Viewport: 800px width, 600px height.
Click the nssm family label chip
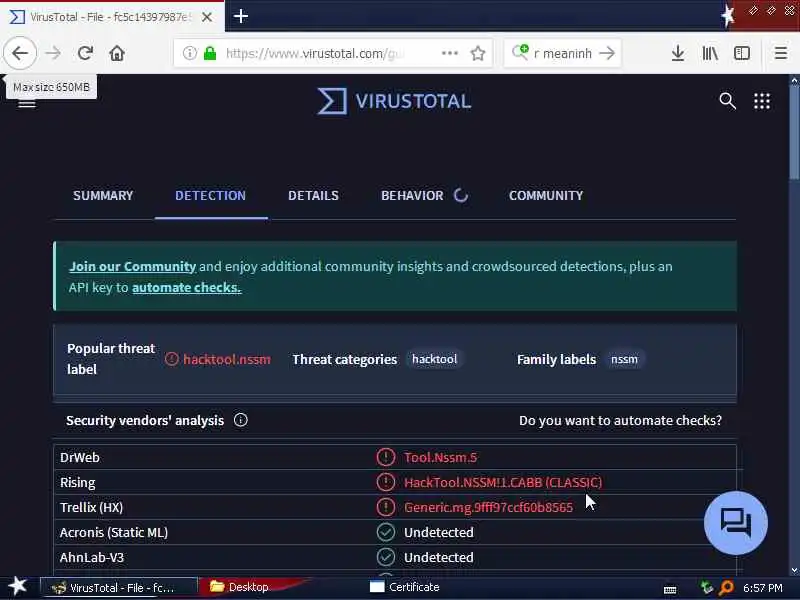624,359
